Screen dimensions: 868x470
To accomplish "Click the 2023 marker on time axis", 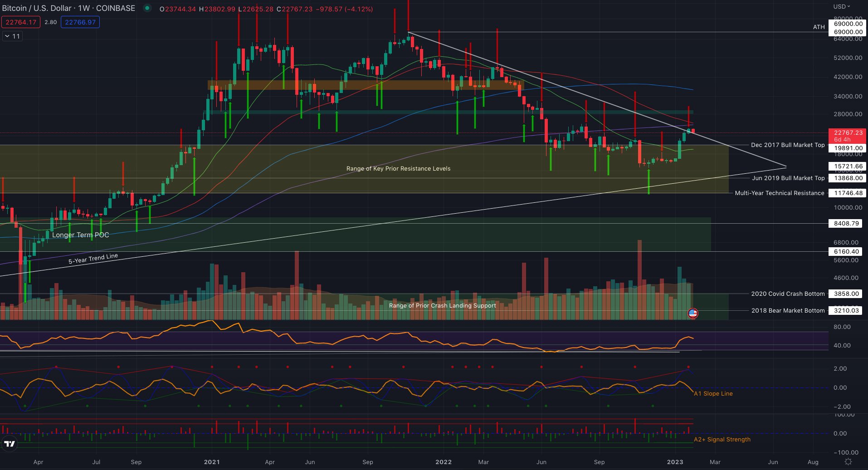I will [675, 462].
